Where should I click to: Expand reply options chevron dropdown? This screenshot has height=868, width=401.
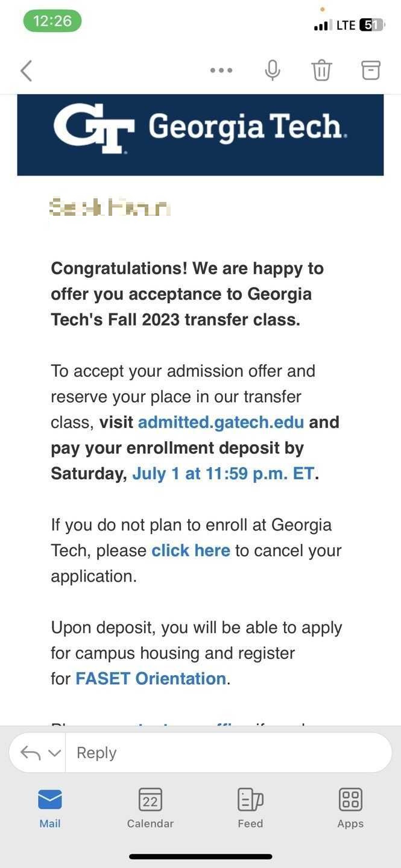pos(54,753)
